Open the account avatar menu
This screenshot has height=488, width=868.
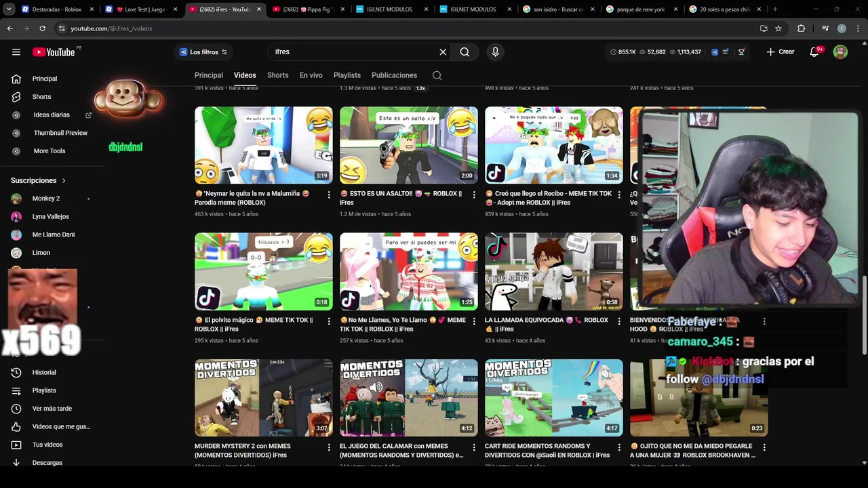pos(840,52)
